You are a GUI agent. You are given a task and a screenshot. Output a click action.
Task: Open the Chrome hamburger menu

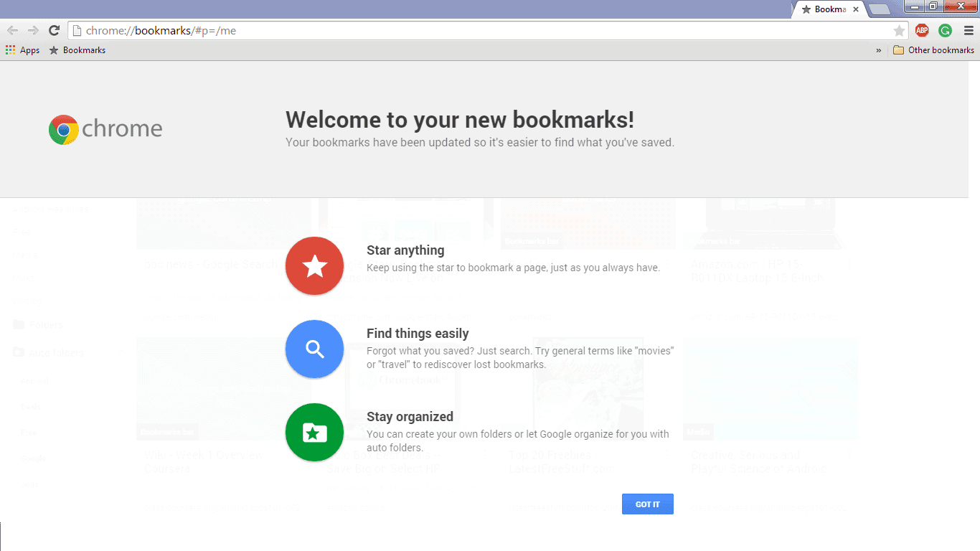point(968,30)
